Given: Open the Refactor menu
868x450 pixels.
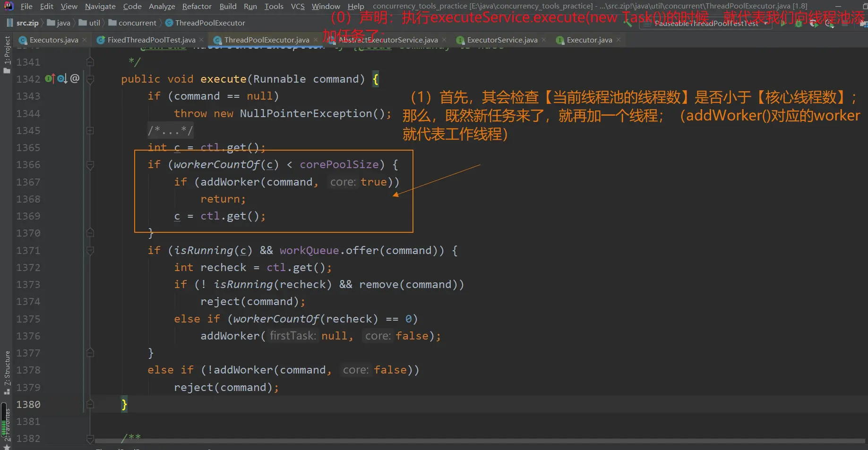Looking at the screenshot, I should 197,6.
